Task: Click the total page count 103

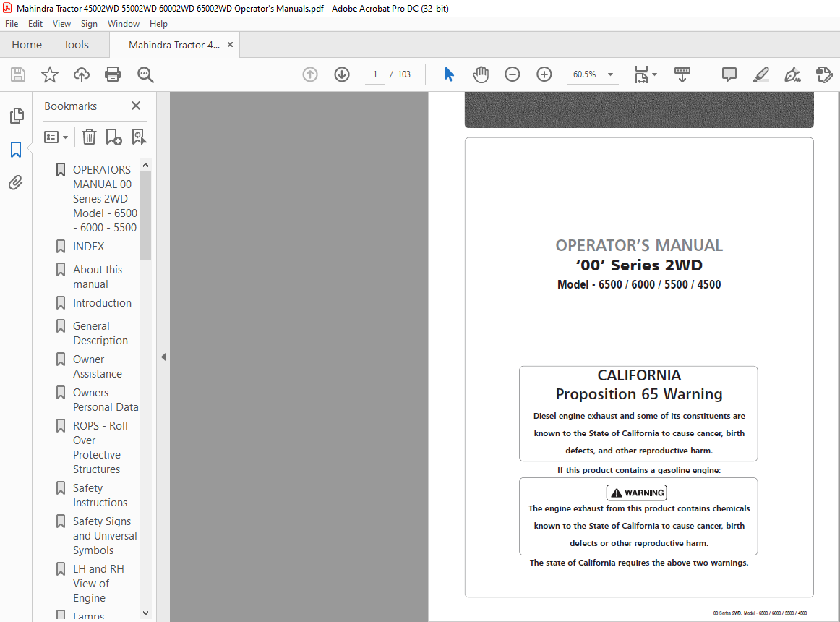Action: tap(404, 74)
